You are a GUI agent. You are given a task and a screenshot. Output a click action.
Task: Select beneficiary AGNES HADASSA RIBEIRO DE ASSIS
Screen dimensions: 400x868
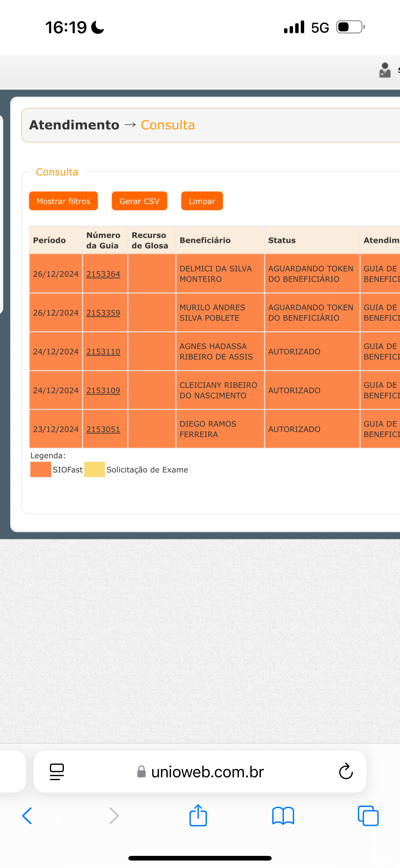pyautogui.click(x=216, y=351)
